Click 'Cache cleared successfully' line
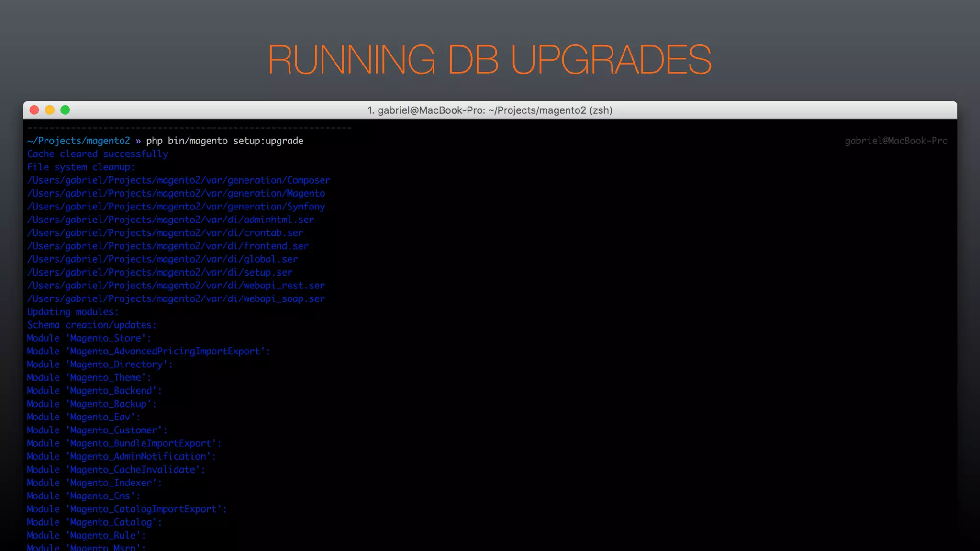980x551 pixels. 98,154
